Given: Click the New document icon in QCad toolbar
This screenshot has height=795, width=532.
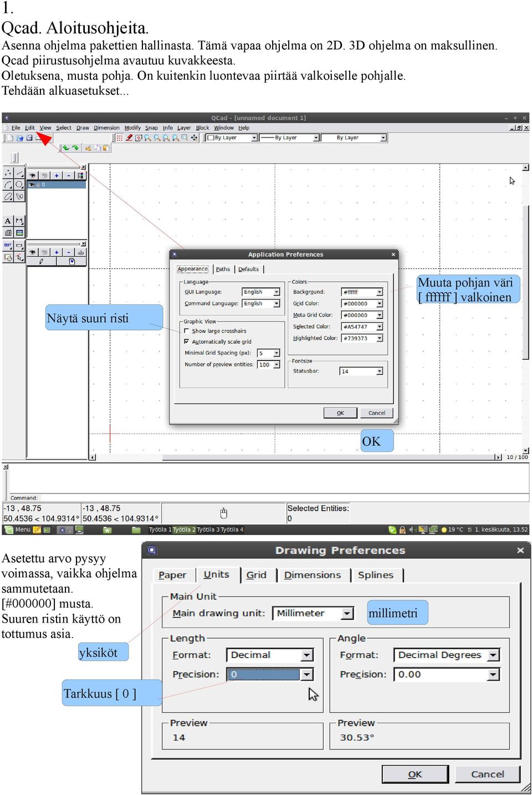Looking at the screenshot, I should click(x=10, y=138).
